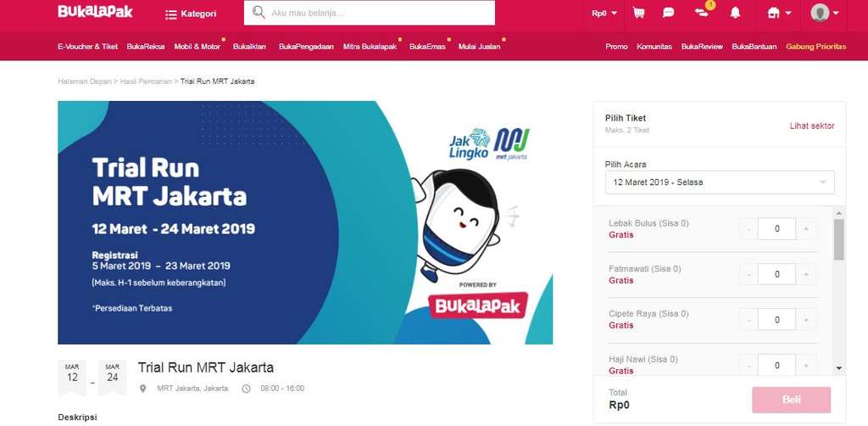This screenshot has width=868, height=426.
Task: Click Fatmawati quantity field
Action: (x=776, y=274)
